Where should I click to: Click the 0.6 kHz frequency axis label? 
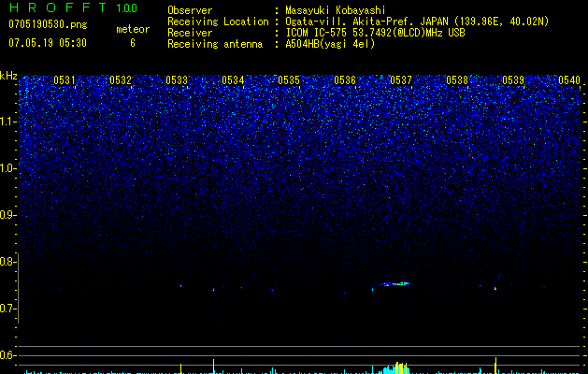7,355
